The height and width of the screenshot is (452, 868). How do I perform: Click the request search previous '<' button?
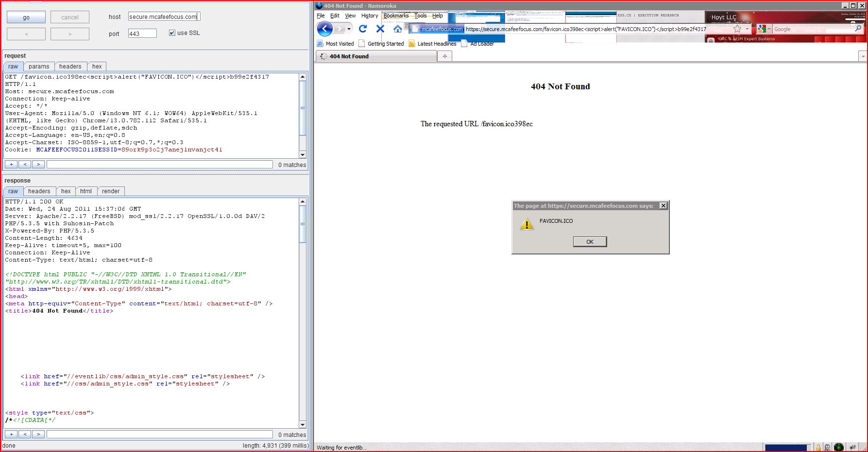[25, 165]
